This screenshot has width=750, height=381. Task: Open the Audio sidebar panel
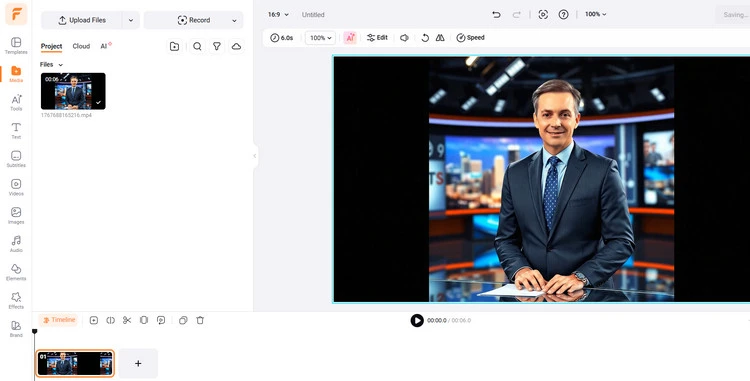pyautogui.click(x=16, y=243)
